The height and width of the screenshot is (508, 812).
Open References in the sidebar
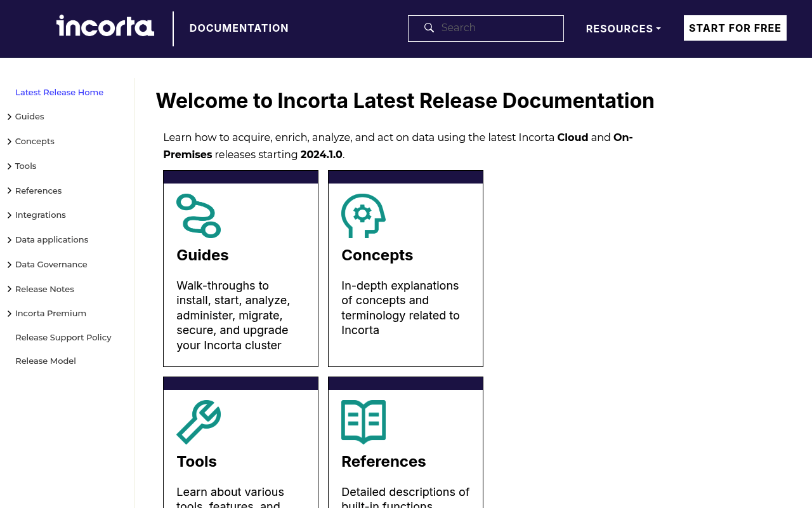[39, 190]
